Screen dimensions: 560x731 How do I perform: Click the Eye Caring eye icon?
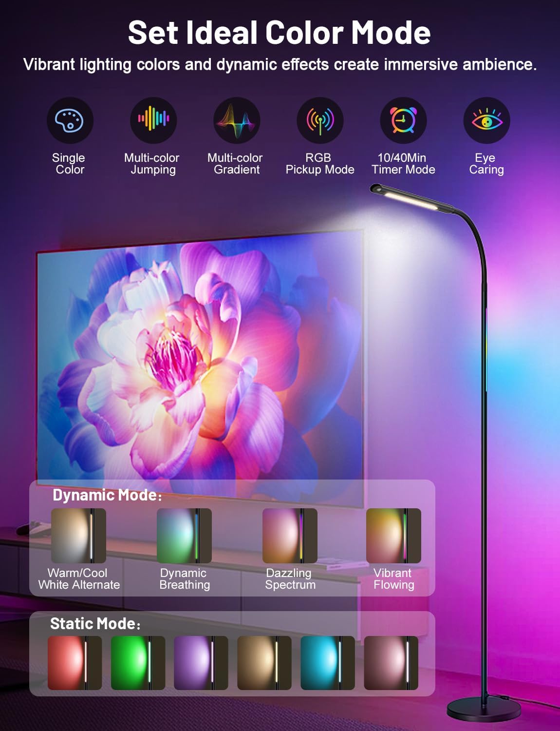point(486,120)
